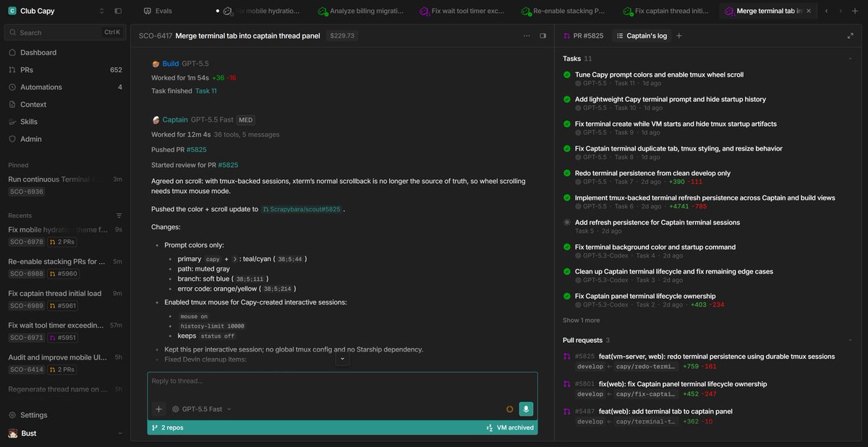Expand the Bust user menu chevron
The image size is (868, 447).
pos(120,433)
